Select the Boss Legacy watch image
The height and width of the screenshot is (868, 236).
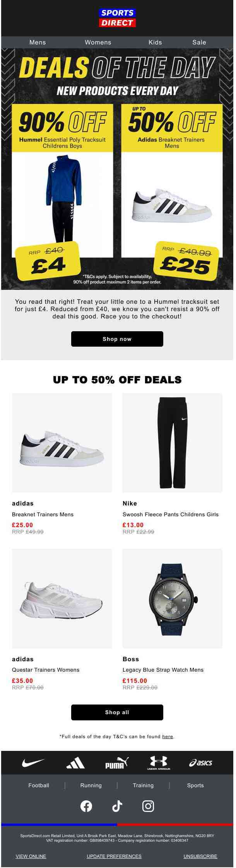point(172,598)
